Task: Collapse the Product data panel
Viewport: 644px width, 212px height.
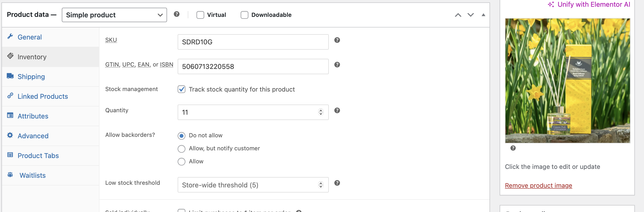Action: (483, 15)
